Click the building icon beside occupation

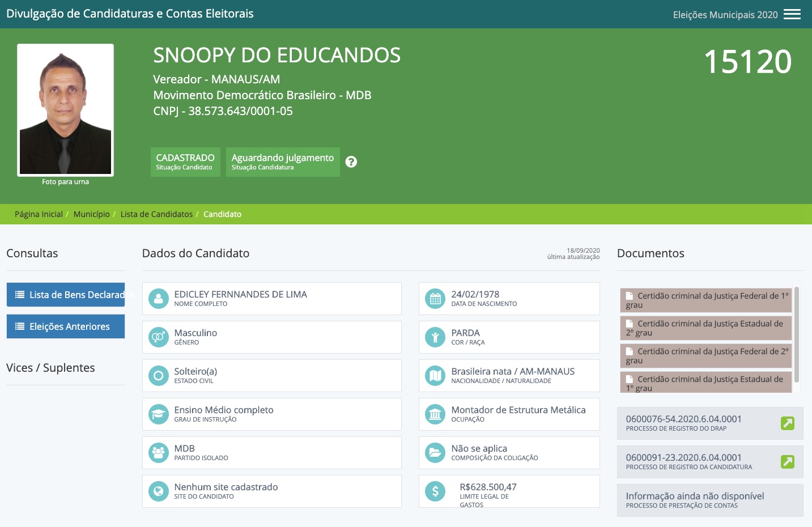[x=435, y=414]
